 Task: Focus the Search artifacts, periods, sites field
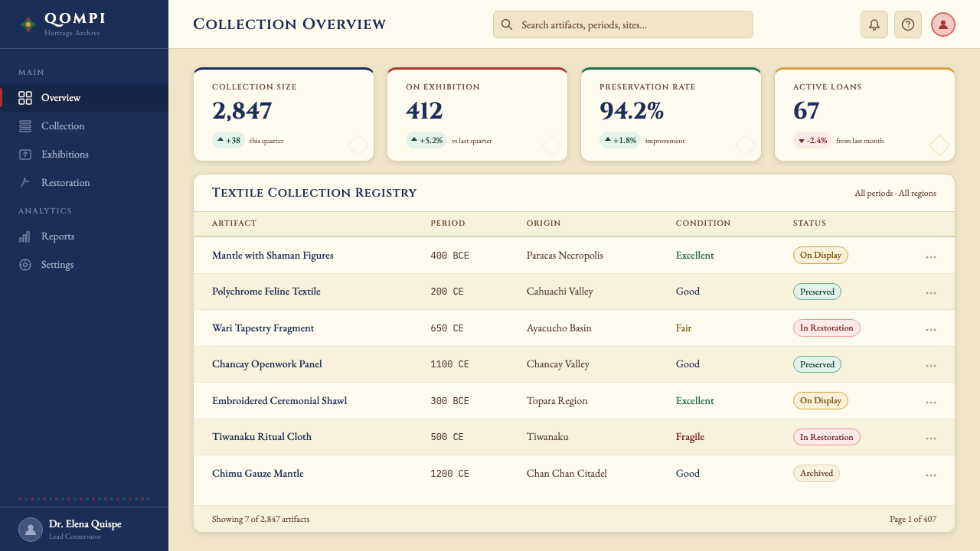(623, 24)
